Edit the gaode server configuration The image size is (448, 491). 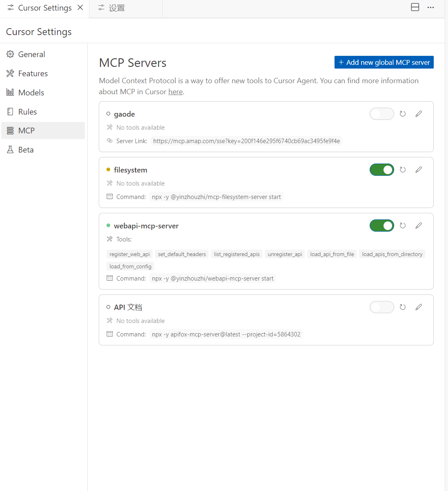point(419,114)
